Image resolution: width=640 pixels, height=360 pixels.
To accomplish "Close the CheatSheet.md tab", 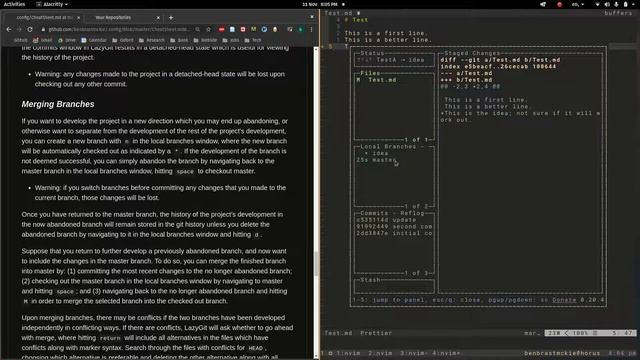I will click(x=78, y=18).
